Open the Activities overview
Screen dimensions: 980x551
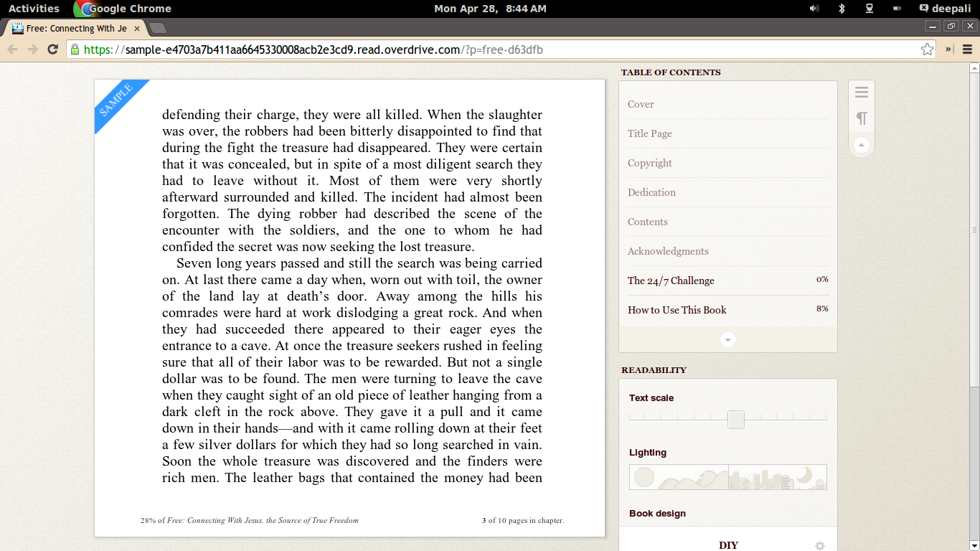point(34,9)
